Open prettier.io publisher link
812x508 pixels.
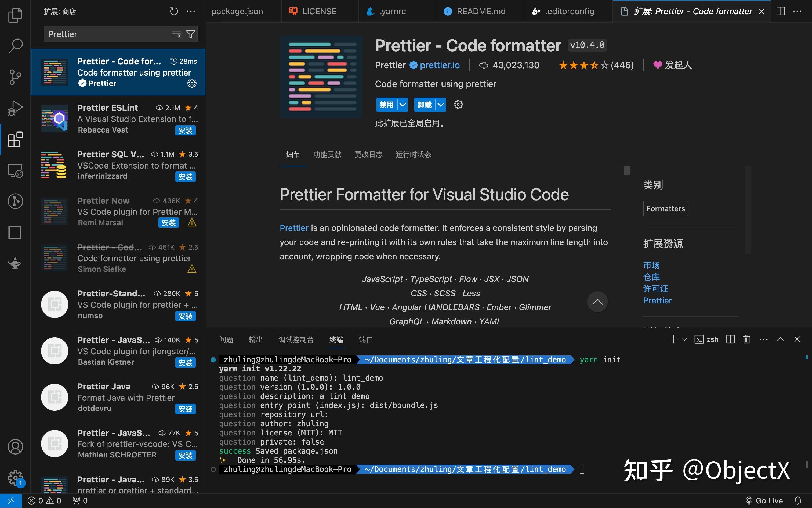(440, 65)
